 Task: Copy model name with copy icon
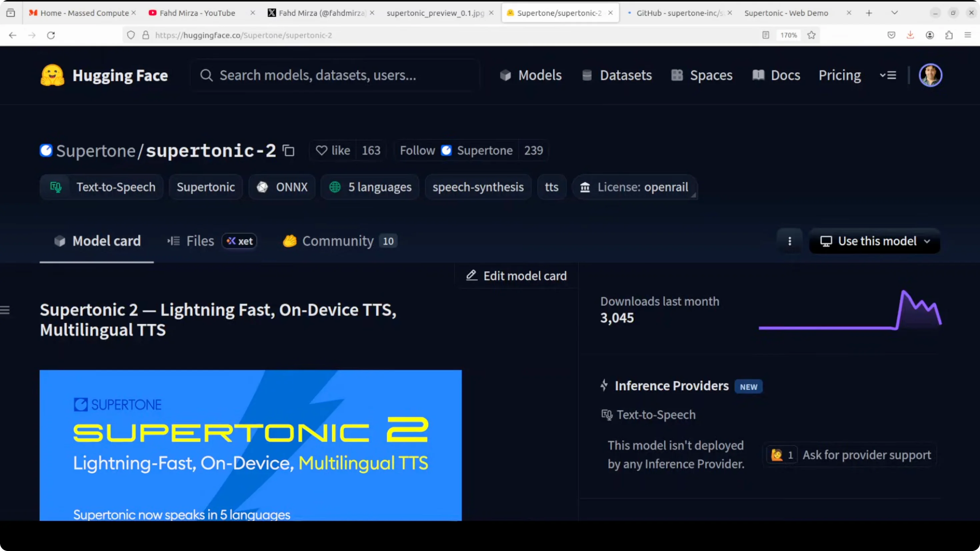(288, 151)
